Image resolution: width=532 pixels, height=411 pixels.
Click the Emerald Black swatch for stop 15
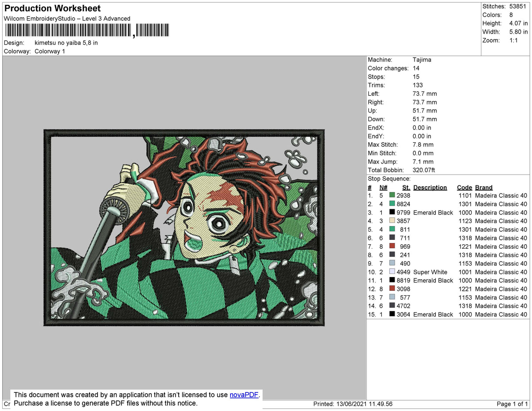pyautogui.click(x=393, y=314)
